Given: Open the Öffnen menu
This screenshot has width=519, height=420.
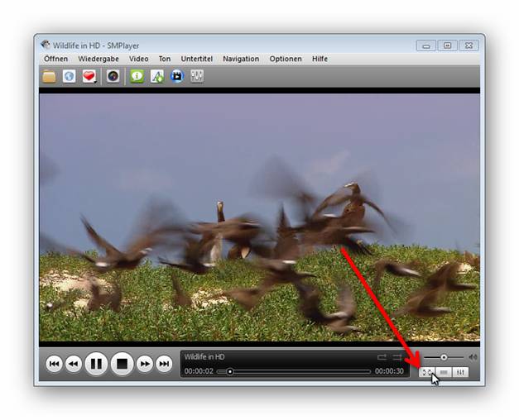Looking at the screenshot, I should (56, 59).
